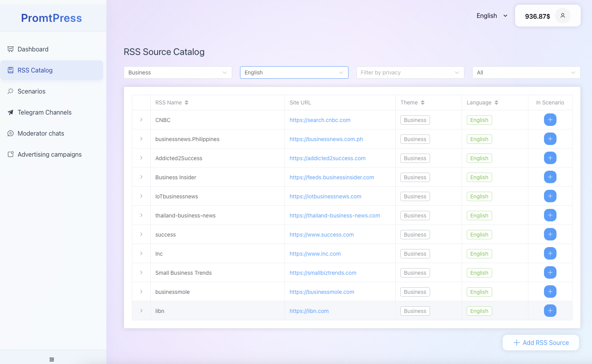592x364 pixels.
Task: Expand the Inc row chevron
Action: click(x=141, y=253)
